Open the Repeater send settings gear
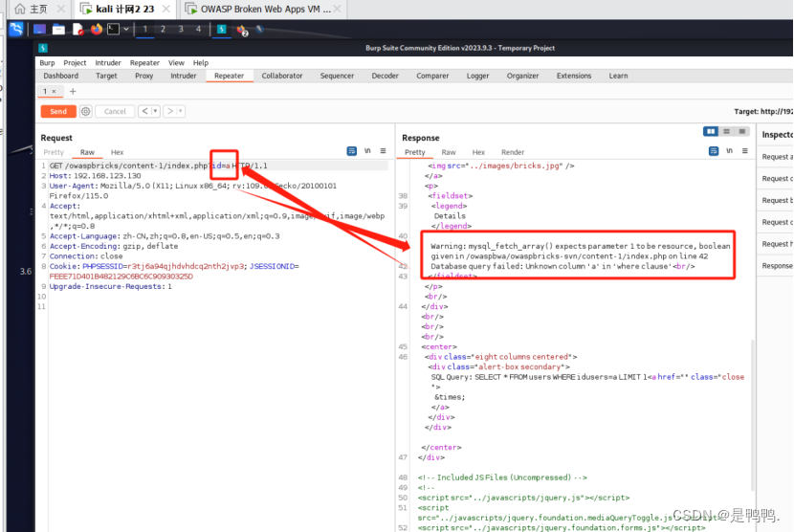 click(85, 111)
